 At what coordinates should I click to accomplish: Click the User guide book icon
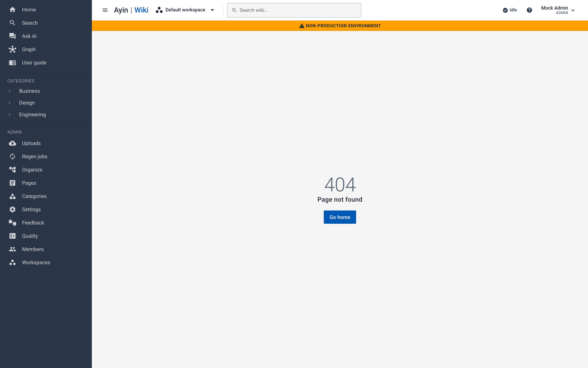pos(12,63)
